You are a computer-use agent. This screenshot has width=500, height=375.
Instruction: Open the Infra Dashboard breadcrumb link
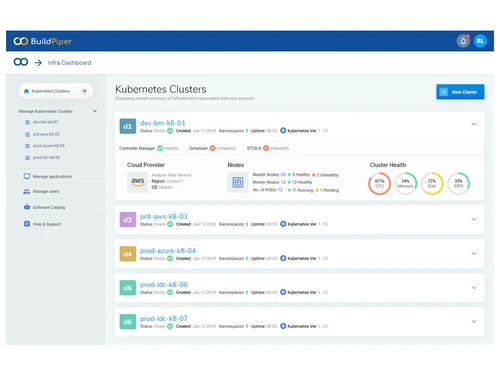[69, 63]
